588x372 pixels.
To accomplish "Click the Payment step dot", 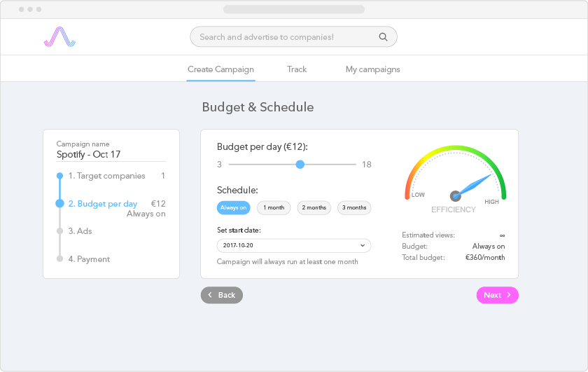I will coord(60,259).
